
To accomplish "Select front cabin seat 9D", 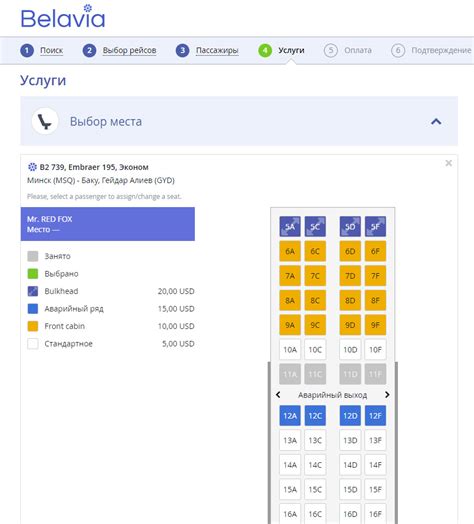I will [350, 325].
